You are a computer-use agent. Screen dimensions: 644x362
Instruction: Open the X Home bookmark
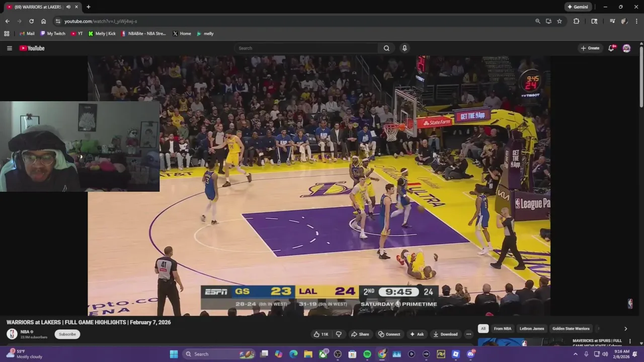(x=182, y=34)
